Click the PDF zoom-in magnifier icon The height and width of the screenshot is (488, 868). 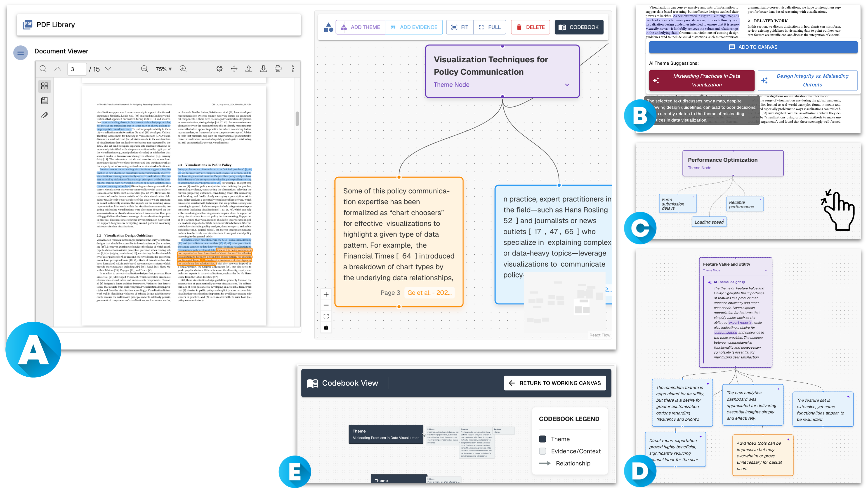[x=183, y=69]
